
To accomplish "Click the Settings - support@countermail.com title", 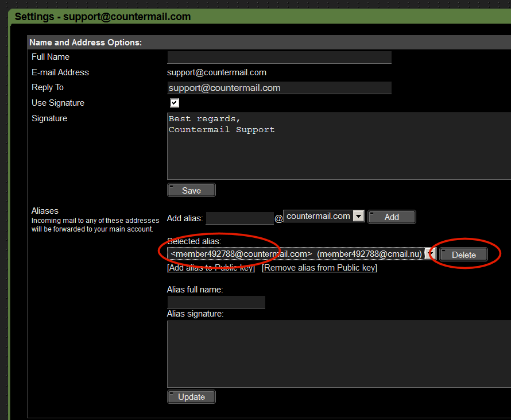I will tap(103, 17).
